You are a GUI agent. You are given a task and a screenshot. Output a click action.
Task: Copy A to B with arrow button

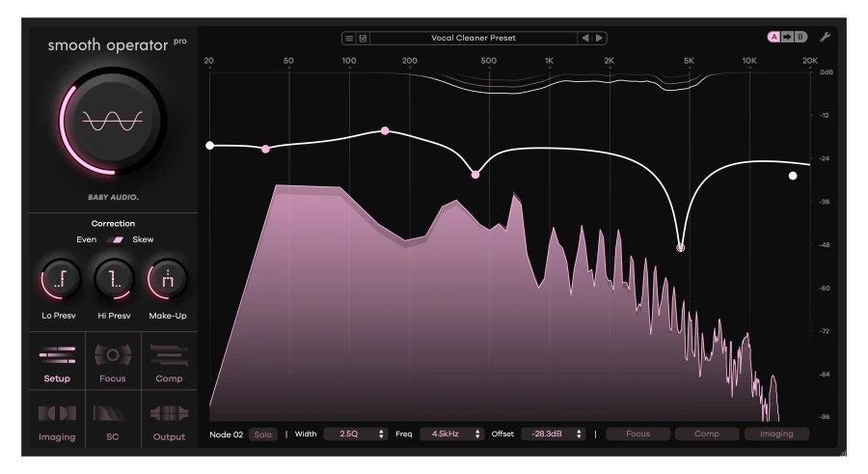[x=787, y=37]
